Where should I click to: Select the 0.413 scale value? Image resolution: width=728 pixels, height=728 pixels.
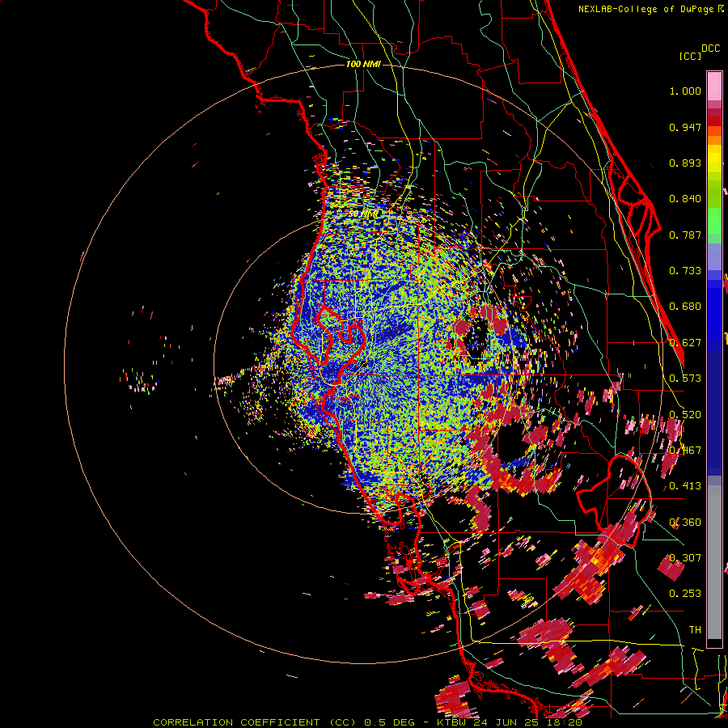coord(685,486)
